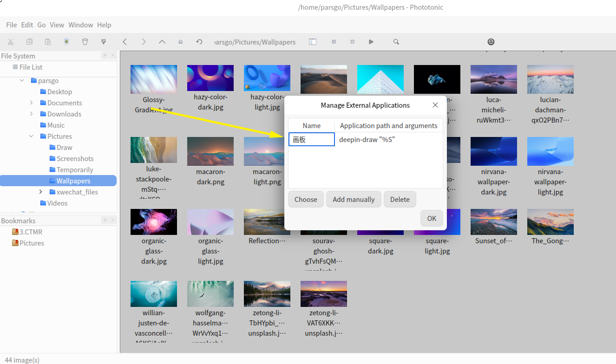Start the slideshow with play icon

[x=371, y=42]
